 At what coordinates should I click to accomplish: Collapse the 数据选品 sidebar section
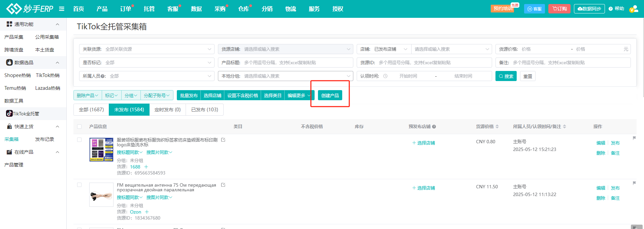[57, 63]
